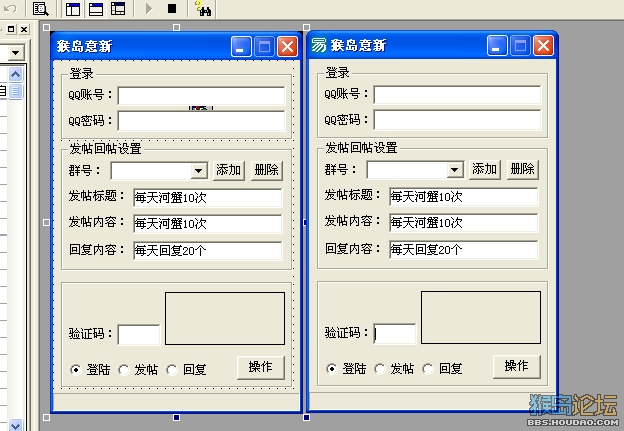Click the green Run play icon
The width and height of the screenshot is (624, 431).
coord(149,8)
